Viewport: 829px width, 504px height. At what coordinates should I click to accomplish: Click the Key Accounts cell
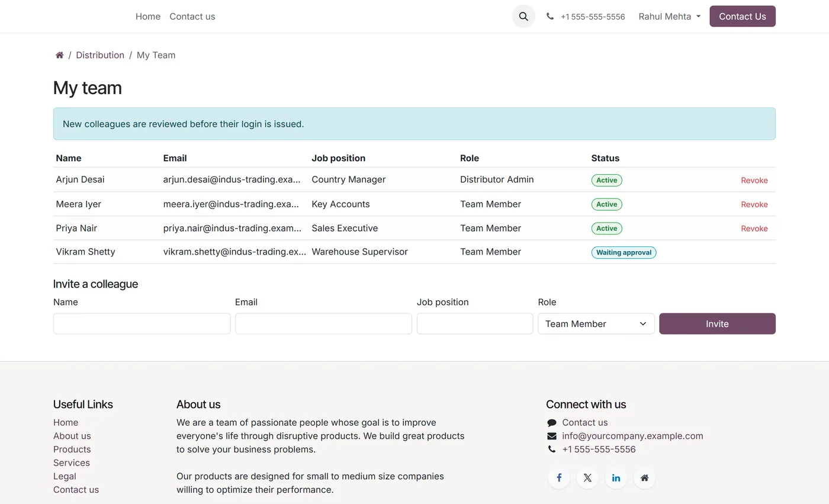click(340, 204)
